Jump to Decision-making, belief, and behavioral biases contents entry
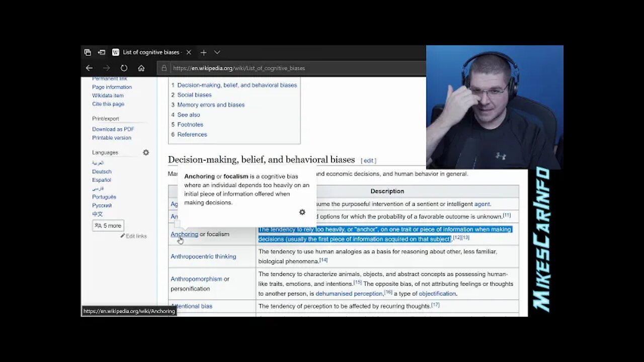This screenshot has height=362, width=644. 237,85
